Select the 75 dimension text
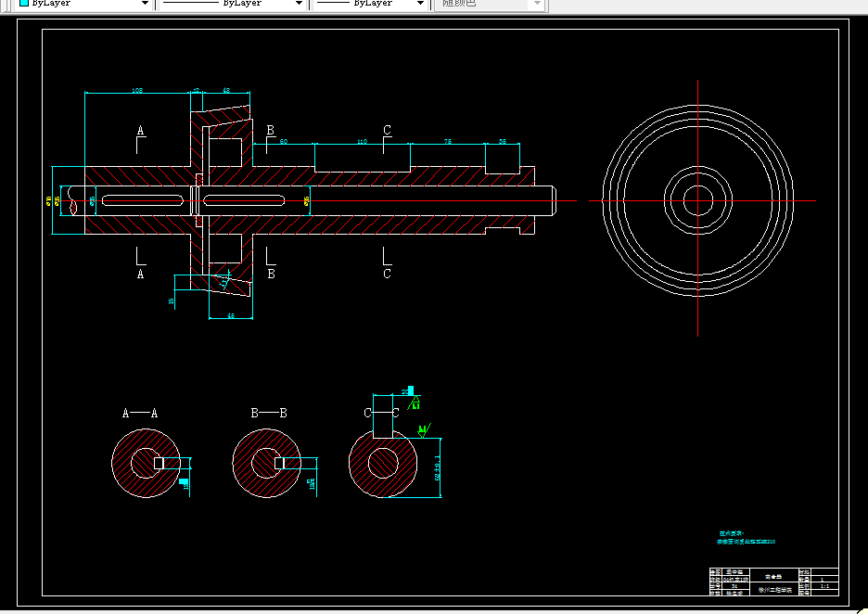The height and width of the screenshot is (614, 868). point(447,141)
